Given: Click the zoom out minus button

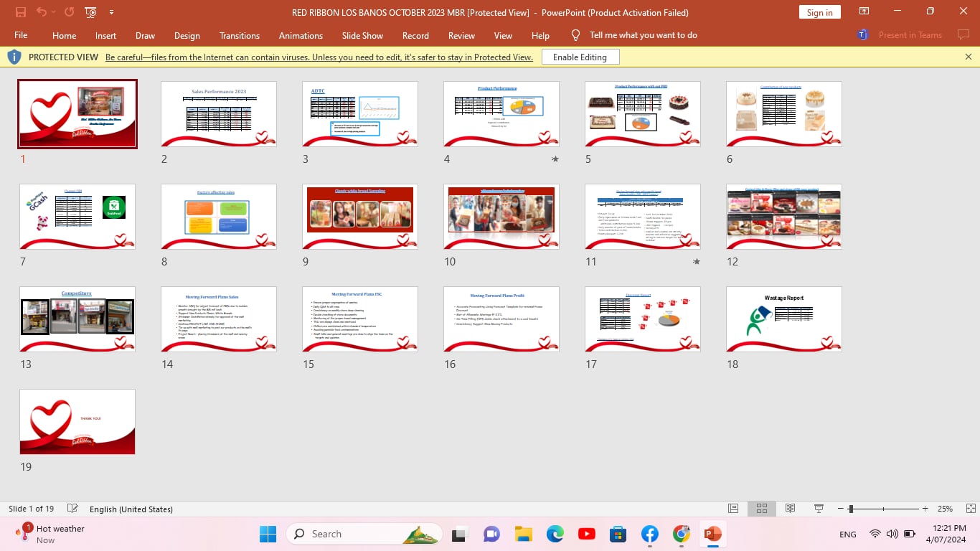Looking at the screenshot, I should (x=841, y=509).
